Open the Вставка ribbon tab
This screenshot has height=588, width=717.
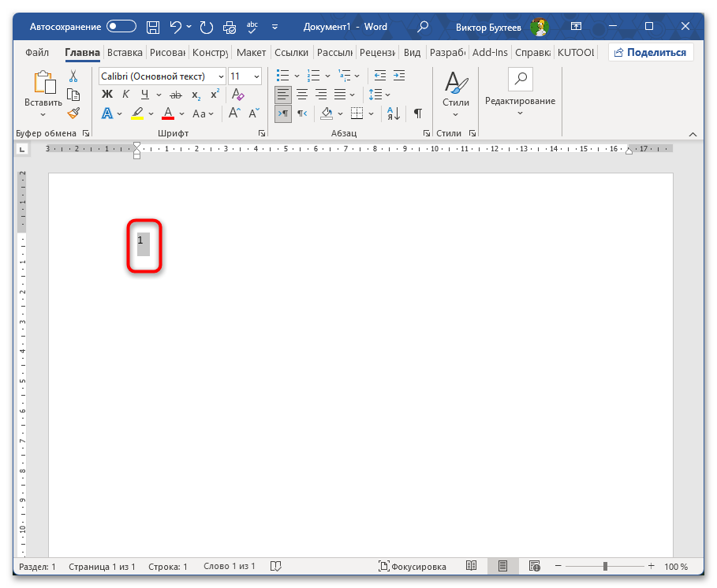pos(125,53)
